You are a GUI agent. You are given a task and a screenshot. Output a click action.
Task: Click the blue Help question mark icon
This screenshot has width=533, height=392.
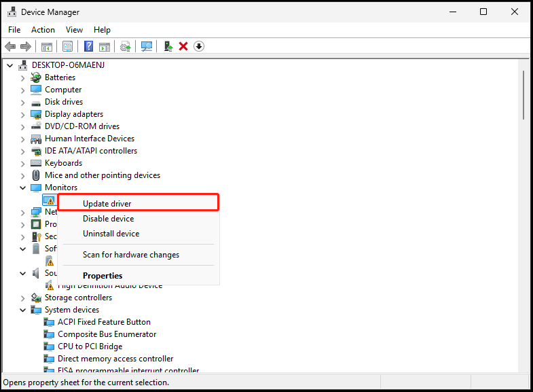(88, 46)
